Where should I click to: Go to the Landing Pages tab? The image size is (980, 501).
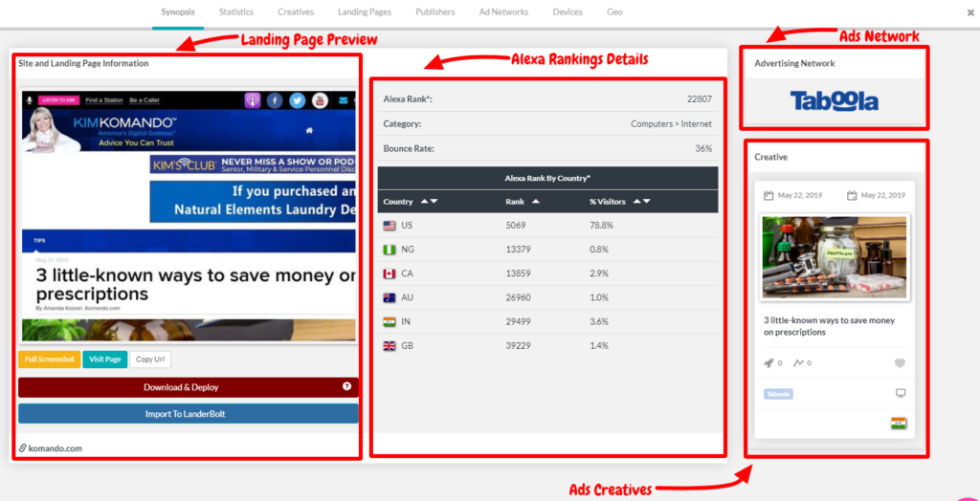point(365,11)
